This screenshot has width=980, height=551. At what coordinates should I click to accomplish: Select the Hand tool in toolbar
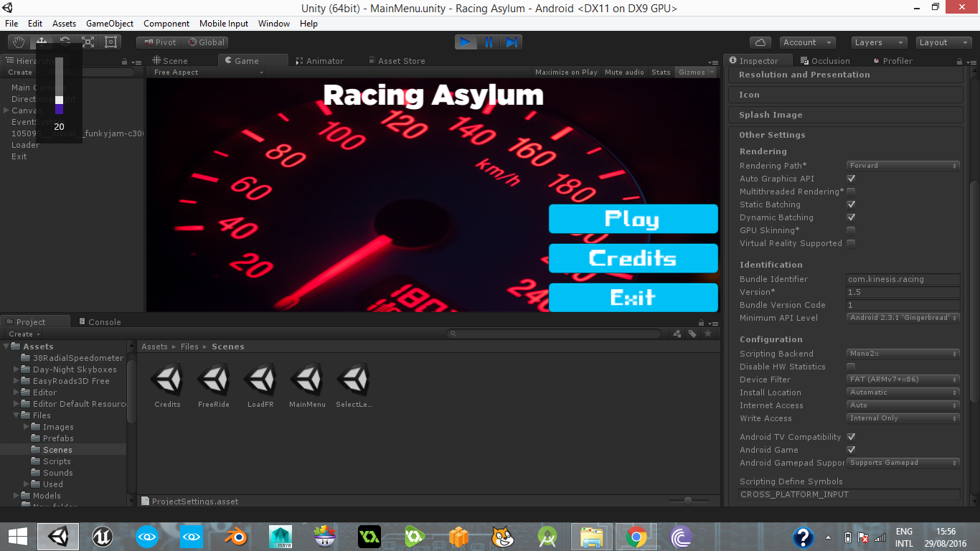pos(19,42)
